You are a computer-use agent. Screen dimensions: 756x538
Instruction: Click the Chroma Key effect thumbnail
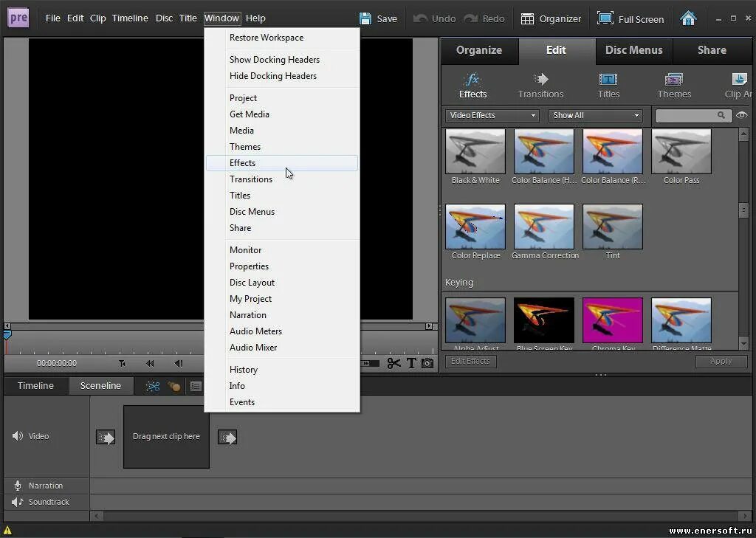pos(612,320)
